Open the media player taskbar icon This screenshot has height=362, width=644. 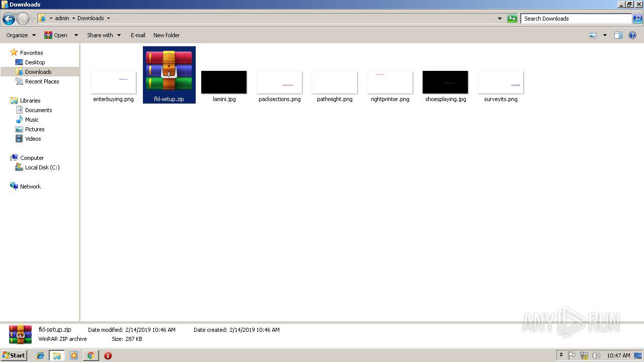click(74, 355)
